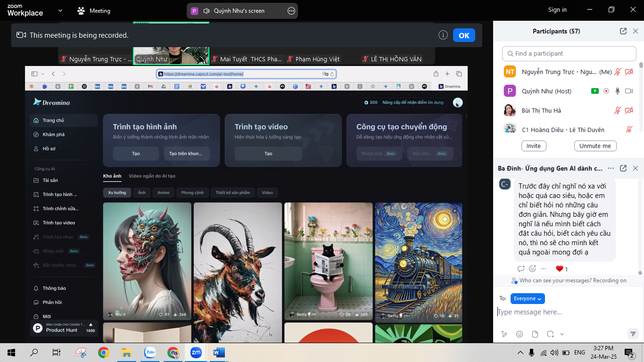Toggle my microphone icon in participant list
644x362 pixels.
[x=617, y=72]
